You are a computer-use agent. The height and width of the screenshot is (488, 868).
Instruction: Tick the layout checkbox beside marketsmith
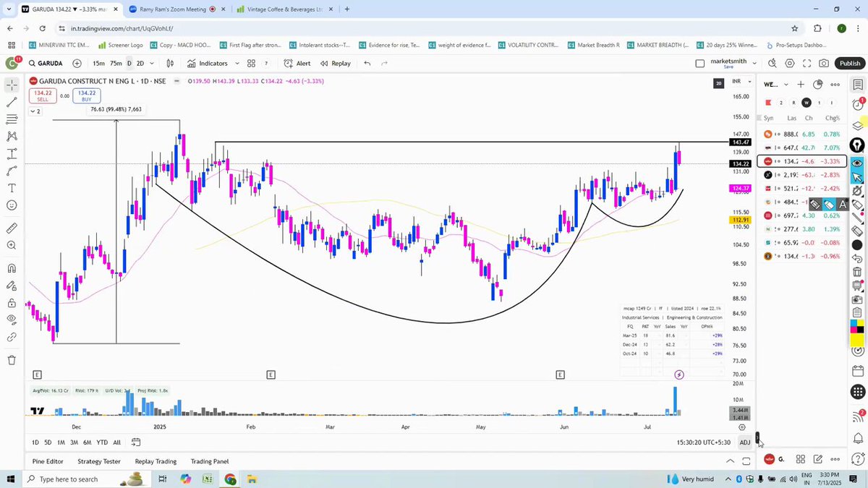pos(699,63)
